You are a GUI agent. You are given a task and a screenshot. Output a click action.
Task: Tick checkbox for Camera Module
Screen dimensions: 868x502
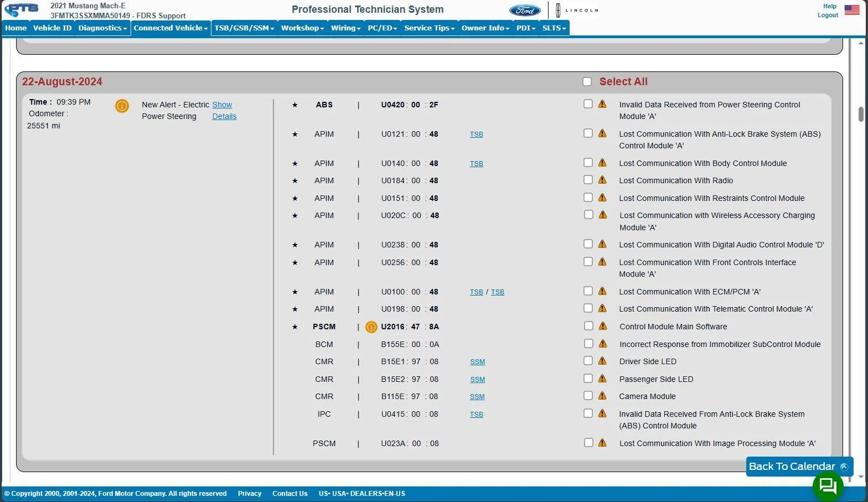588,396
